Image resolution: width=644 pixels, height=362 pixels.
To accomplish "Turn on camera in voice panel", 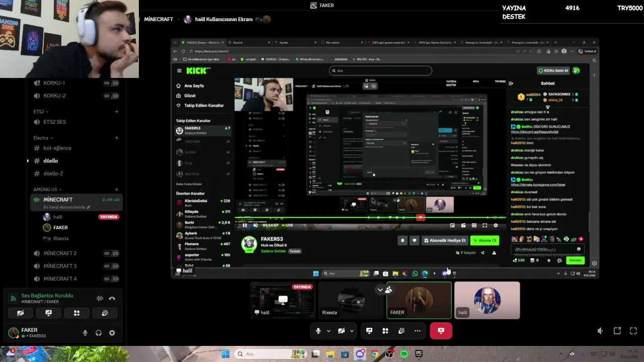I will click(21, 313).
